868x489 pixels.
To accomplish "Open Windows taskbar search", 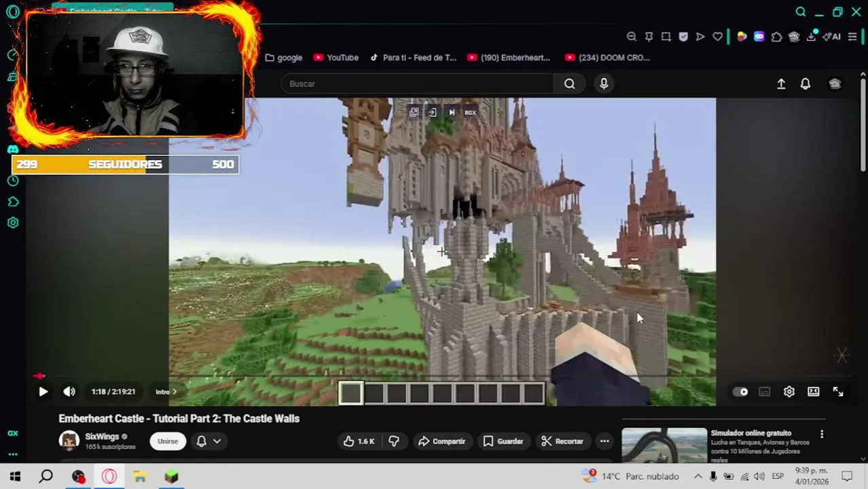I will 46,477.
